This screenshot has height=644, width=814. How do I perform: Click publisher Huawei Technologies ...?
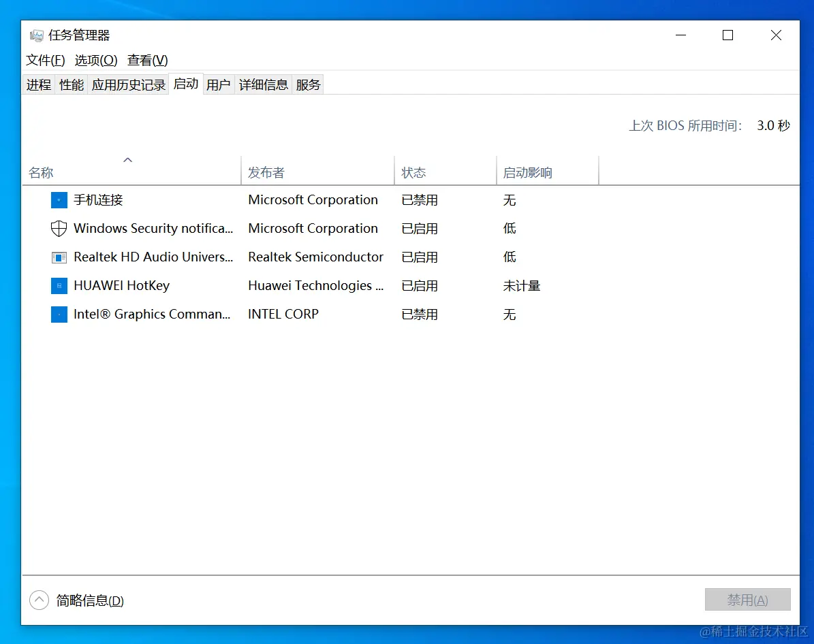[x=315, y=285]
